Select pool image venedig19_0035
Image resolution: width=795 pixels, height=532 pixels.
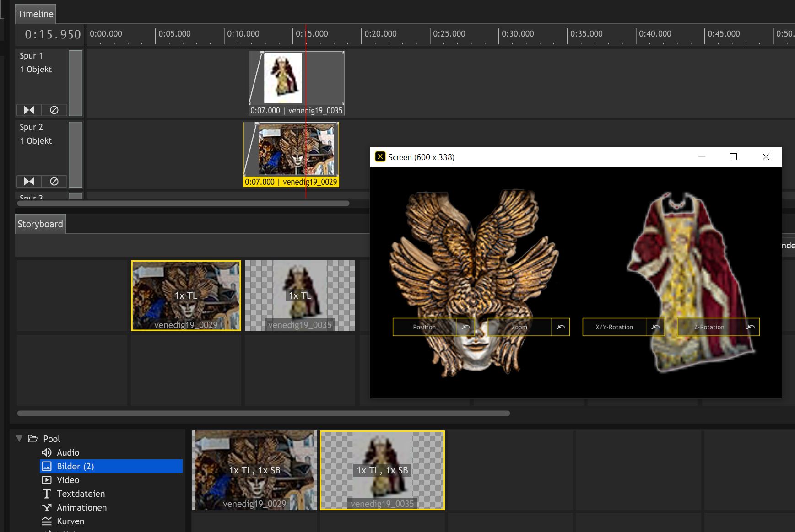click(382, 470)
